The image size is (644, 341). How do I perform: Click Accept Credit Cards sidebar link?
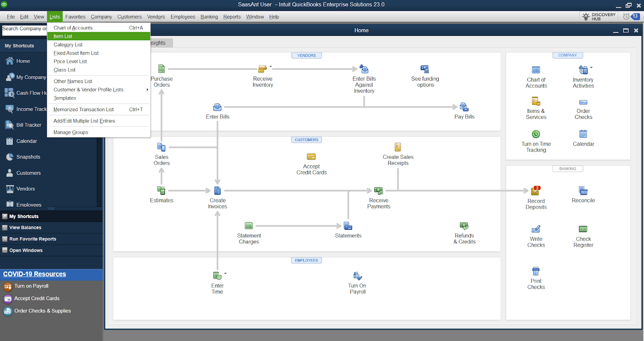pos(37,299)
